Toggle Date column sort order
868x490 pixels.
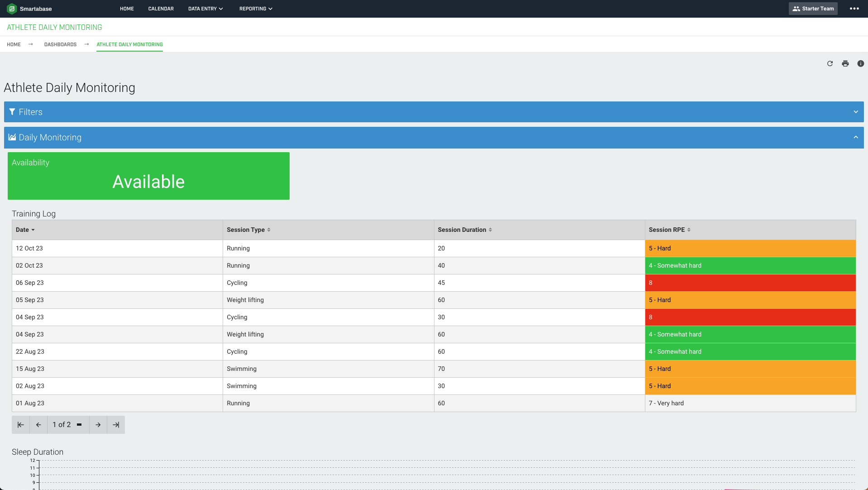(25, 230)
